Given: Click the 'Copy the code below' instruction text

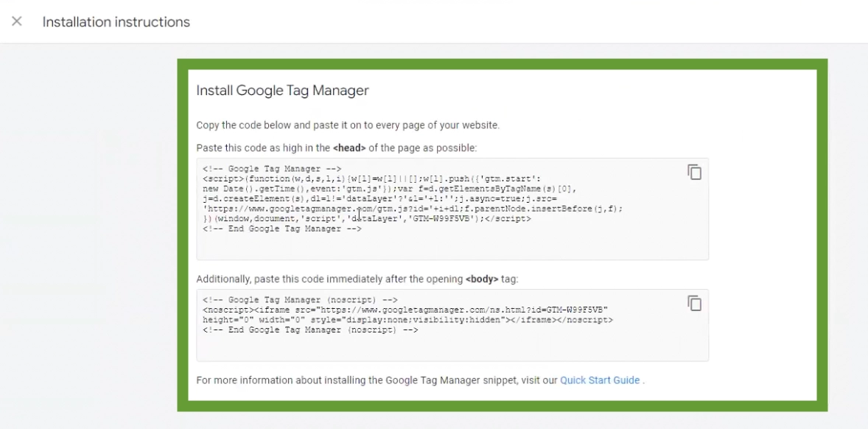Looking at the screenshot, I should [x=348, y=125].
